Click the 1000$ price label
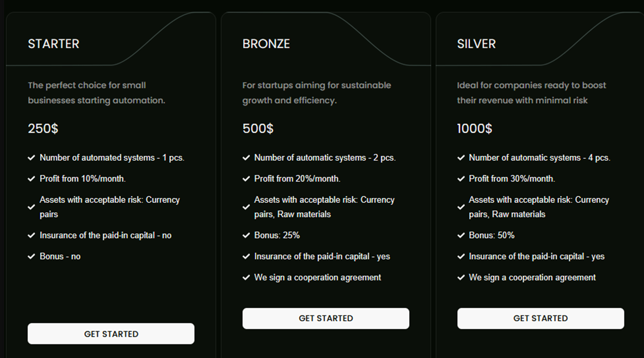The image size is (644, 358). point(474,128)
